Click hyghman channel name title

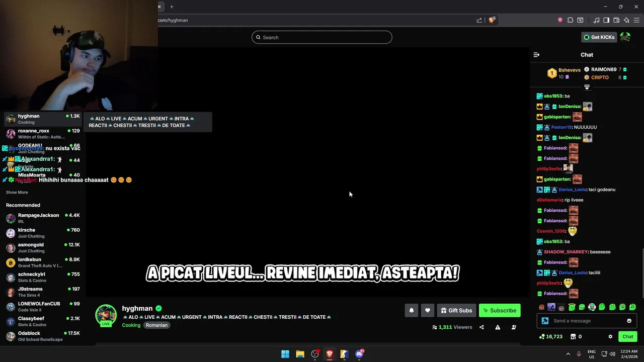coord(137,309)
